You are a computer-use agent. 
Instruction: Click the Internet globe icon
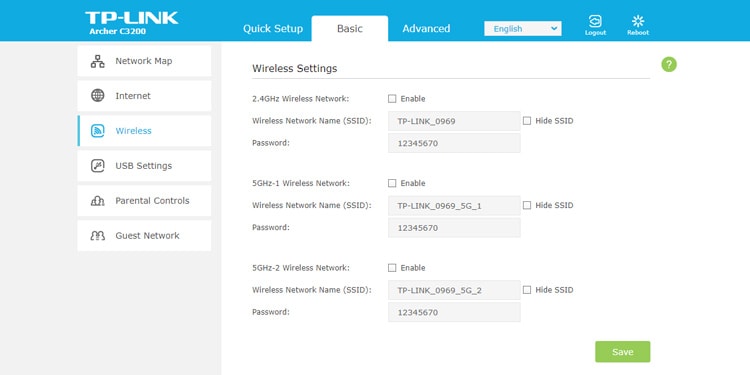98,96
